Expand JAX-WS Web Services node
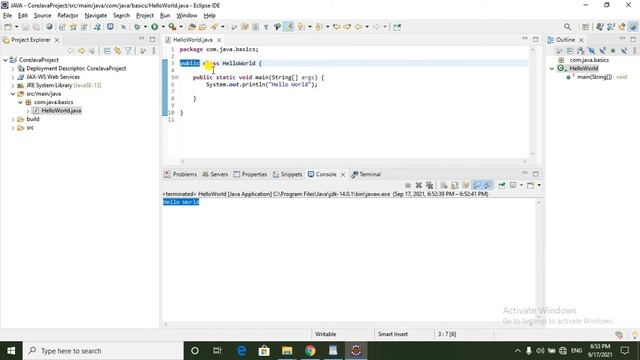Viewport: 640px width, 360px height. point(13,77)
